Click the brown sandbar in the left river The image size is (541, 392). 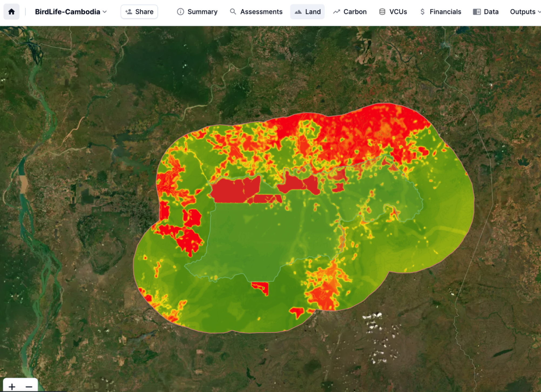tap(24, 184)
